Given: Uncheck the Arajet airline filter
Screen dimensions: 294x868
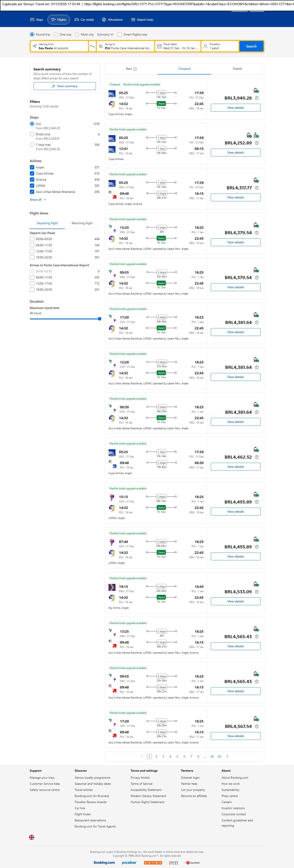Looking at the screenshot, I should coord(32,168).
